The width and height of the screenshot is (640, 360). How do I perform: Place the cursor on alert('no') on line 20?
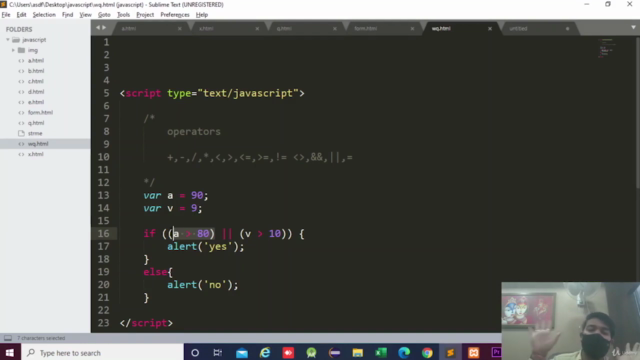(202, 285)
